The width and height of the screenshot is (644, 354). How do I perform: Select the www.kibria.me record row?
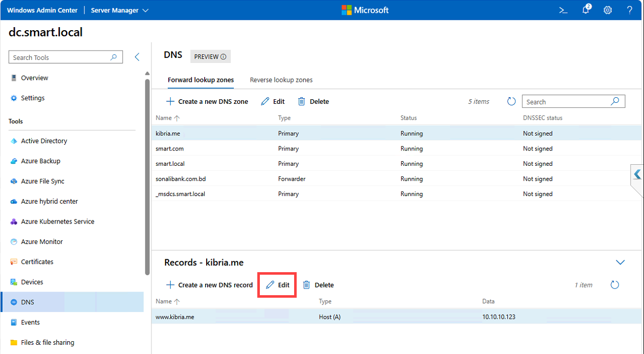(x=396, y=317)
